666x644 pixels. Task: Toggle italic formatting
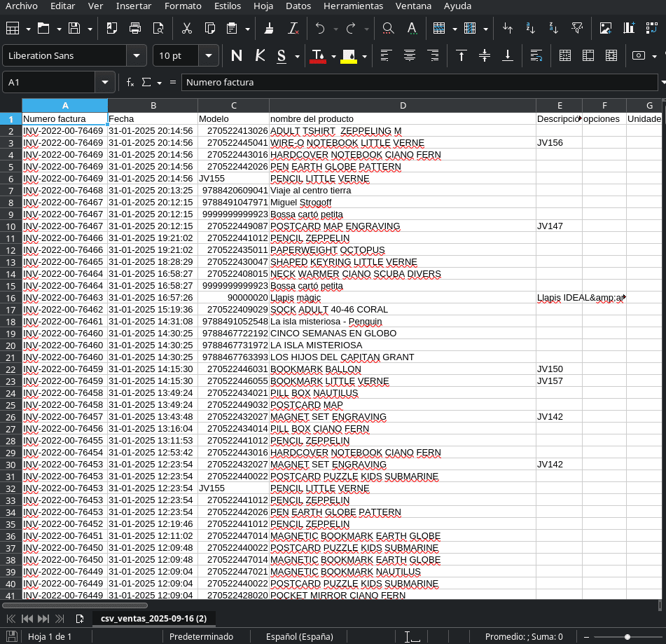pyautogui.click(x=258, y=55)
